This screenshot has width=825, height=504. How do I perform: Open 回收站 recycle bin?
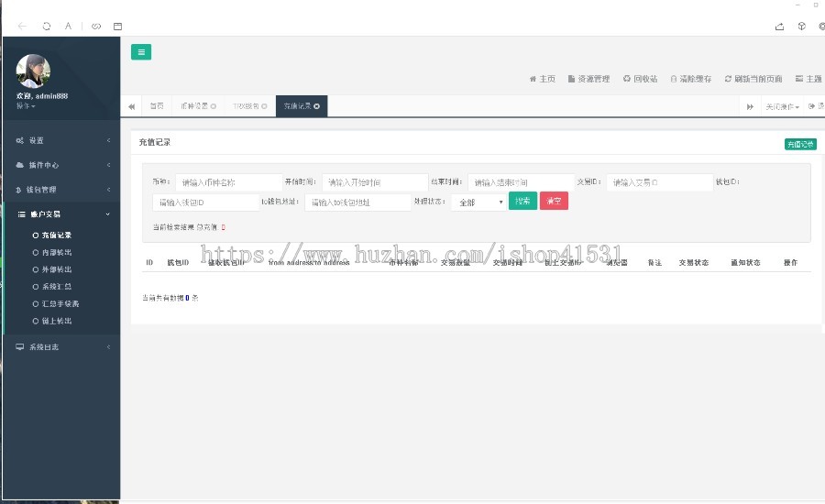pyautogui.click(x=641, y=79)
